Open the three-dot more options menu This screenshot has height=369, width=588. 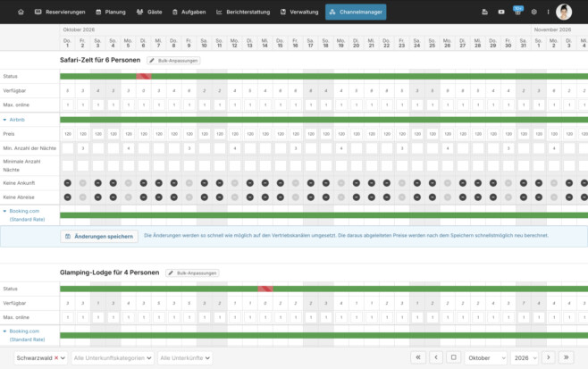pos(548,12)
